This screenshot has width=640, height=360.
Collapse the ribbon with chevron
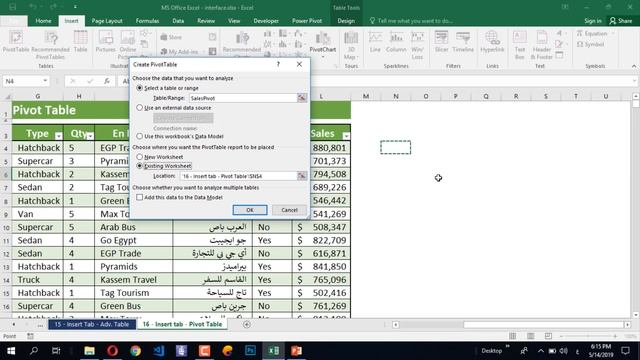point(634,66)
